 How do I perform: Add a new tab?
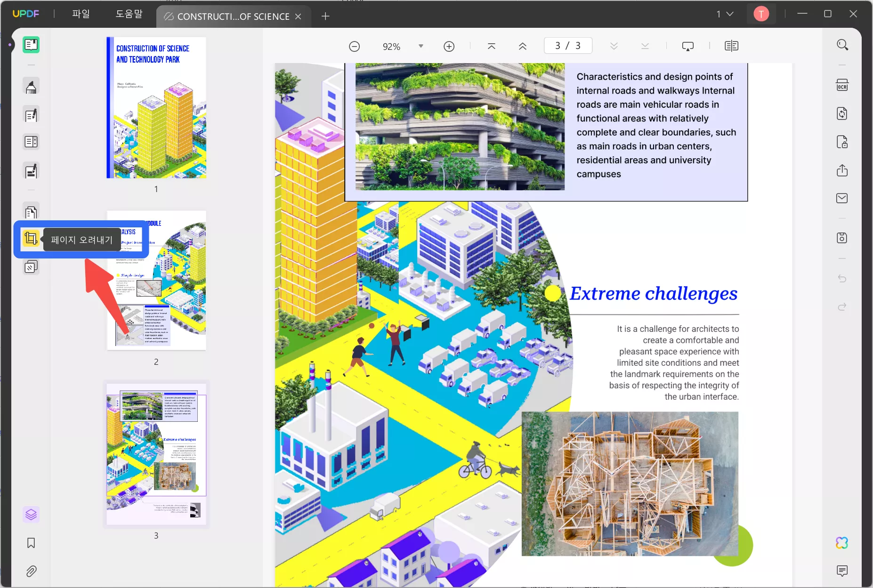(325, 16)
